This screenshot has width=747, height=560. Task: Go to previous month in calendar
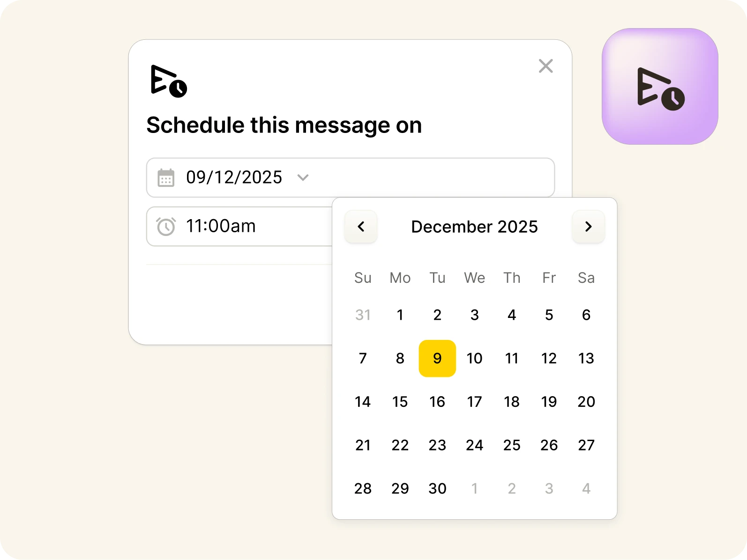[x=361, y=227]
